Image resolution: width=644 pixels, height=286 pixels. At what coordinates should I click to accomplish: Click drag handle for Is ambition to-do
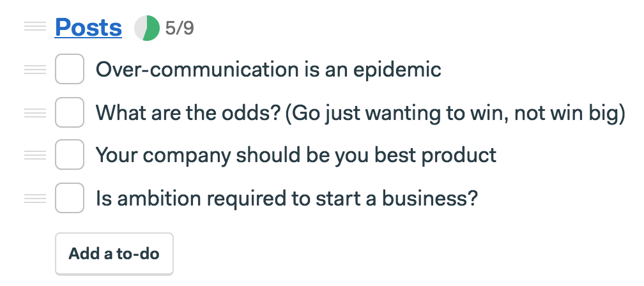point(35,198)
